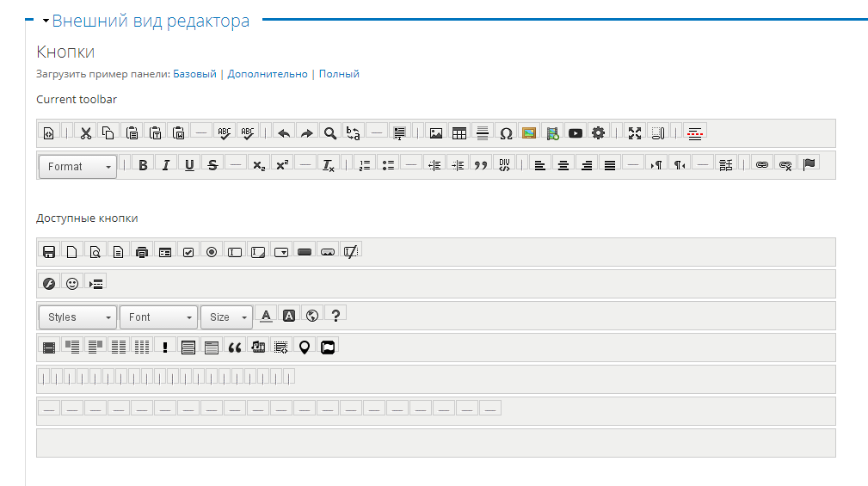The height and width of the screenshot is (486, 868).
Task: Click the Save floppy disk icon
Action: 49,252
